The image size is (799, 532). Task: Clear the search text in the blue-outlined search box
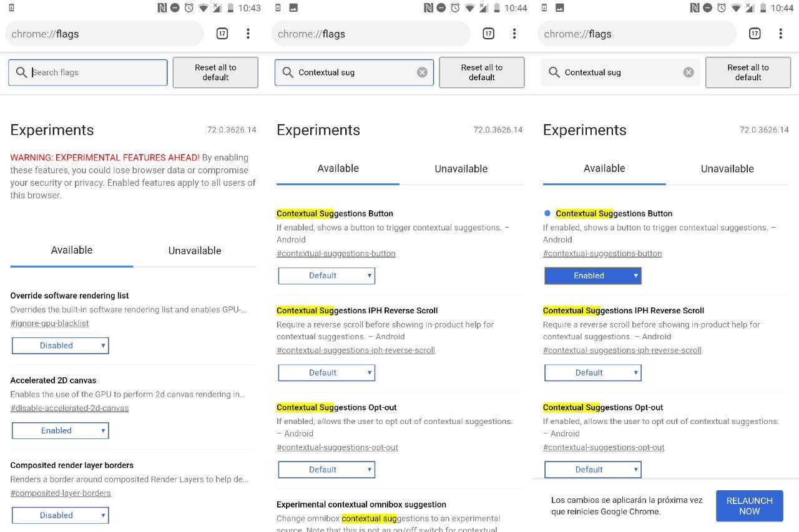[422, 72]
